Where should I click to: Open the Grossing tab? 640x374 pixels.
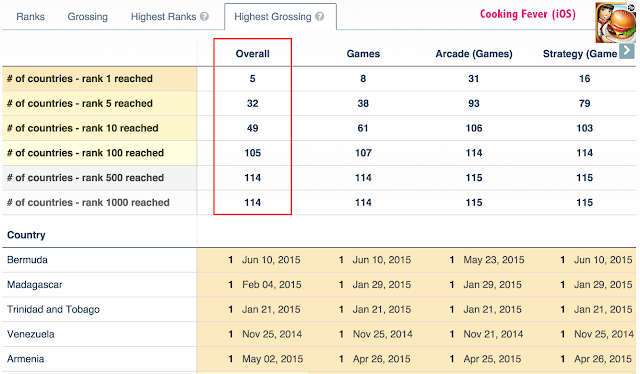tap(88, 17)
